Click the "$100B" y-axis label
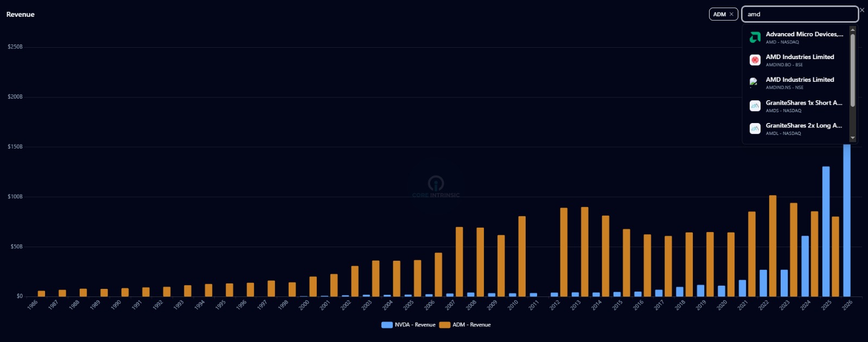 click(x=15, y=197)
